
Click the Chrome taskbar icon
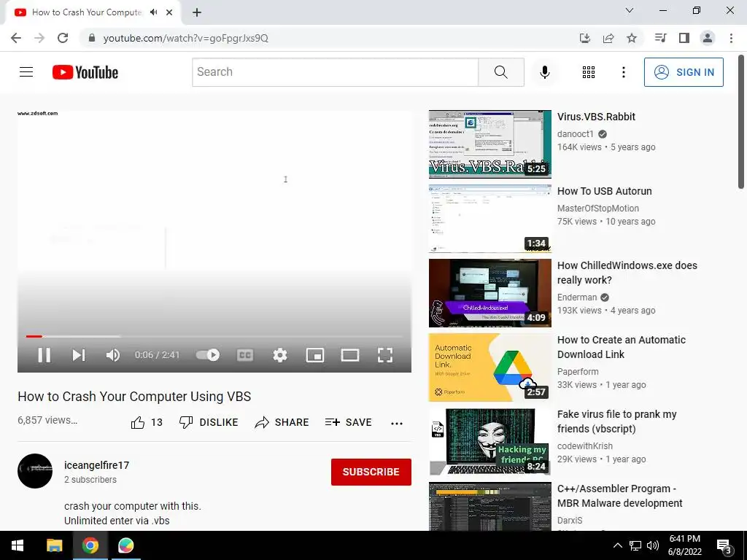[90, 545]
